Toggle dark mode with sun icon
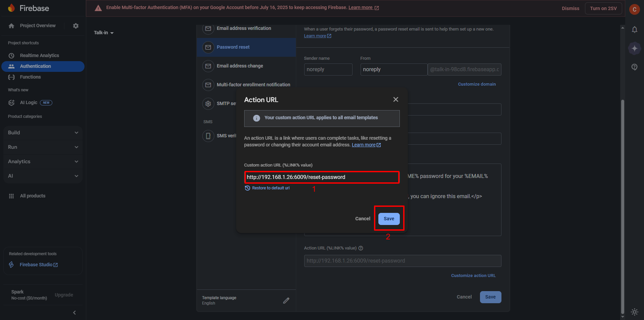 pos(634,312)
